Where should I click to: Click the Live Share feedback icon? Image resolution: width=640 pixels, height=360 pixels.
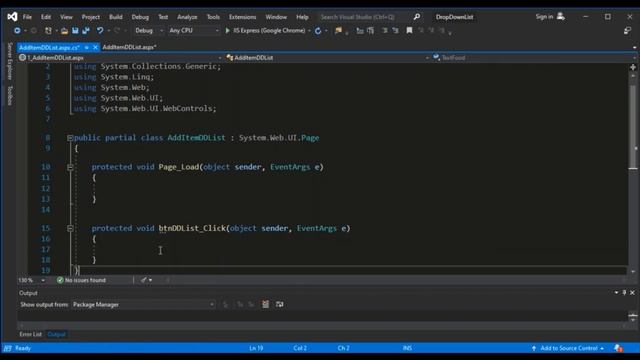[627, 31]
